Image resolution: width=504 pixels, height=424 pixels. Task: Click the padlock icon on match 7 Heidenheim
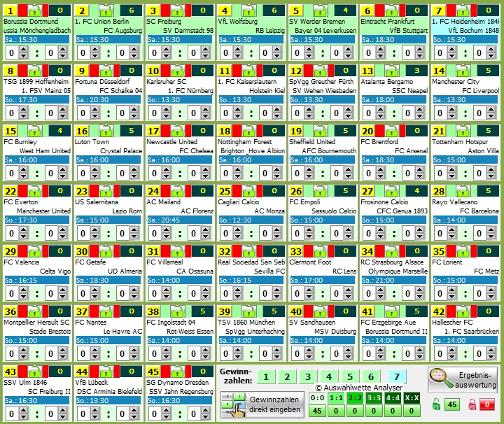[463, 11]
